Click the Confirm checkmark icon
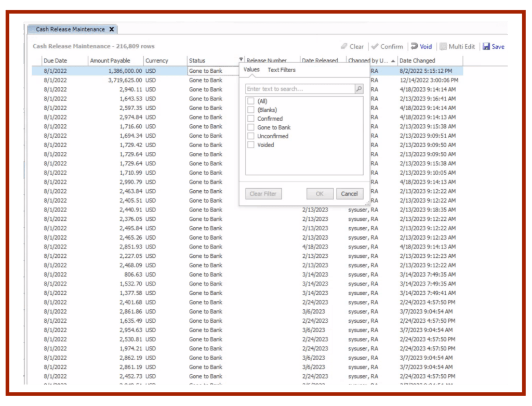The image size is (532, 406). (375, 47)
